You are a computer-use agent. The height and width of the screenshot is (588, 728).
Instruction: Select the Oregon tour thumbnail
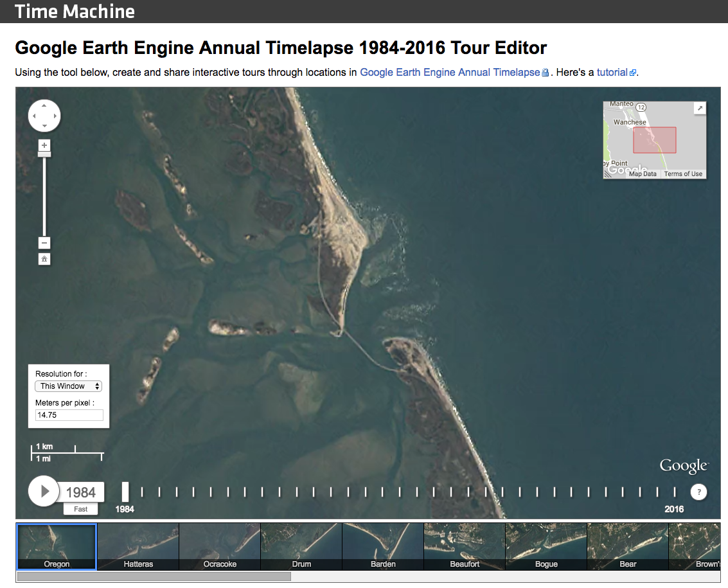57,547
